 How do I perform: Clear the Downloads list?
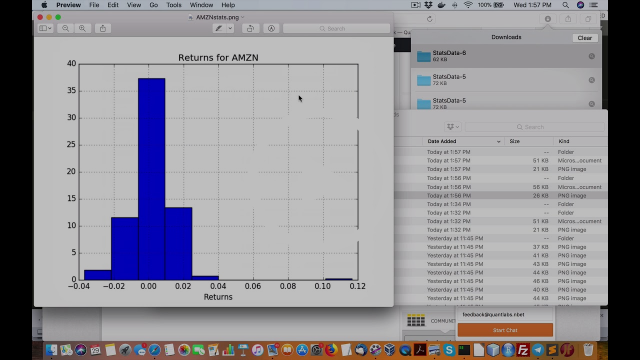coord(584,38)
